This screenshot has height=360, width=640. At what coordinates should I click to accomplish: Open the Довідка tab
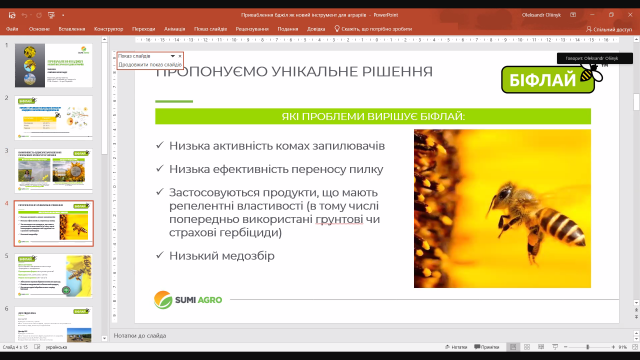pyautogui.click(x=316, y=29)
